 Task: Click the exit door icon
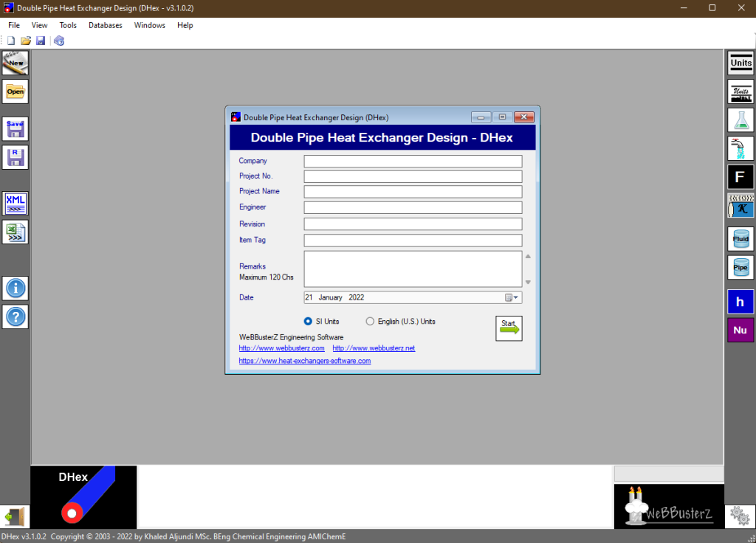click(15, 517)
